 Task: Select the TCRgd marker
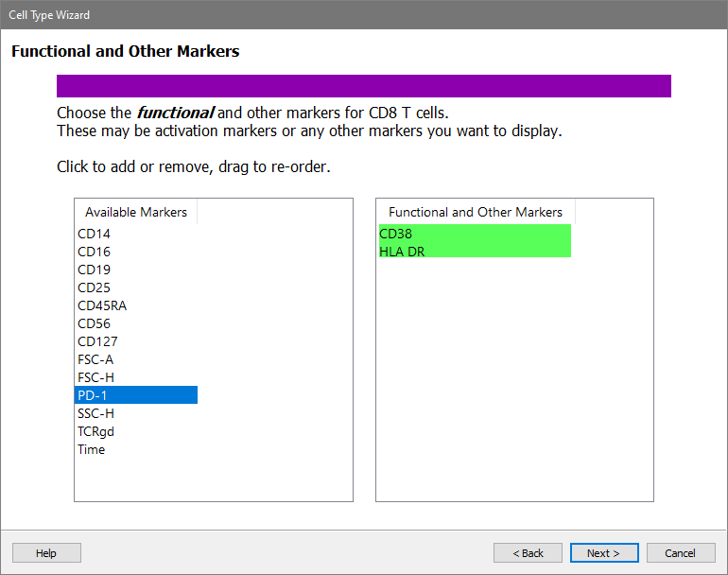coord(95,431)
